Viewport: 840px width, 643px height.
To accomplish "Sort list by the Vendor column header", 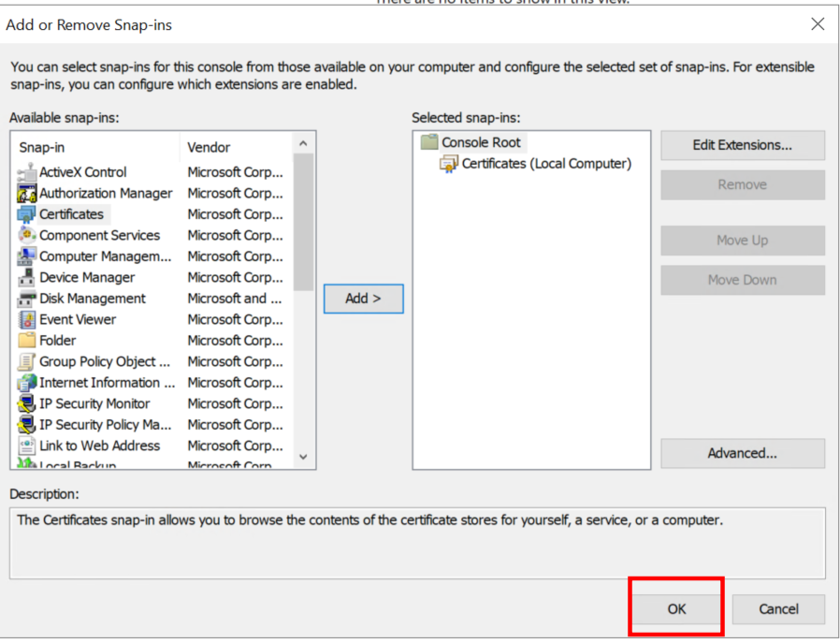I will click(x=234, y=147).
